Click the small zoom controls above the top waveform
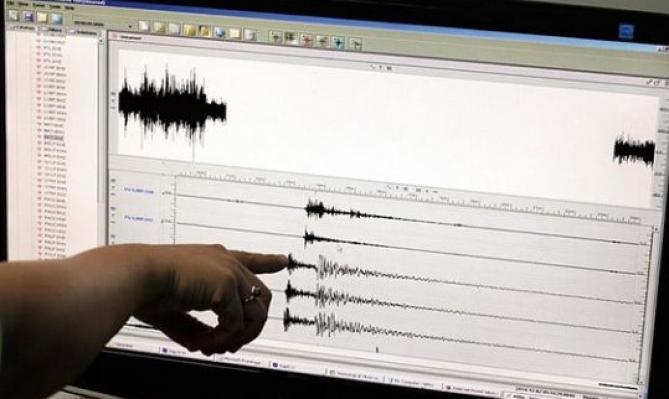Viewport: 669px width, 399px height. (x=381, y=67)
